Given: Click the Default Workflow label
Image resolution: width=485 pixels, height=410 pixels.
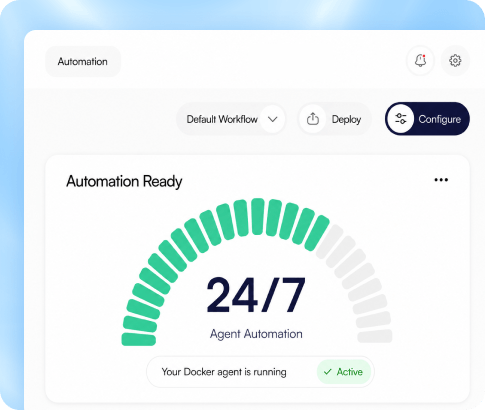Looking at the screenshot, I should click(x=222, y=119).
